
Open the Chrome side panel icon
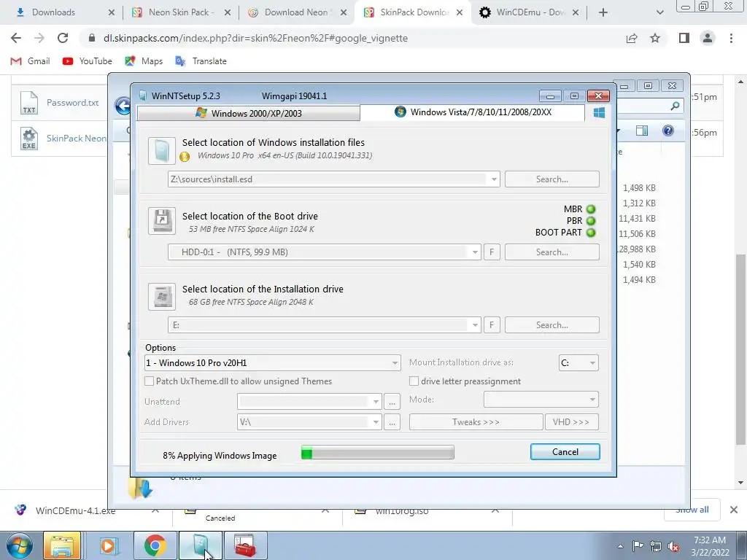point(684,38)
